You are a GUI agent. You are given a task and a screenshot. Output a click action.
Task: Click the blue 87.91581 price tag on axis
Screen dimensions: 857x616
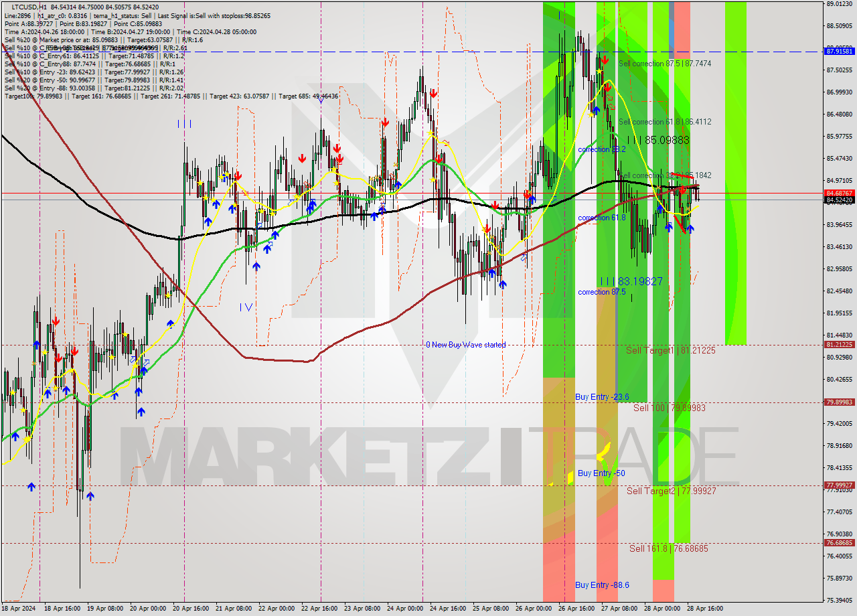click(x=840, y=51)
